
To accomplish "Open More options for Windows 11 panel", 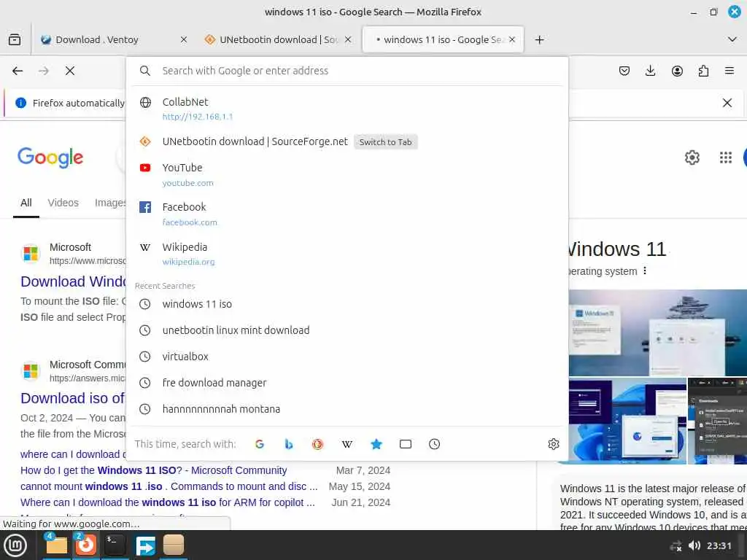I will click(645, 271).
